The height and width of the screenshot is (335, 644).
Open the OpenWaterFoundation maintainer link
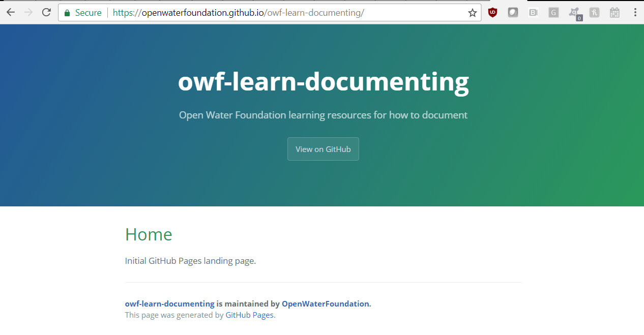(x=325, y=303)
